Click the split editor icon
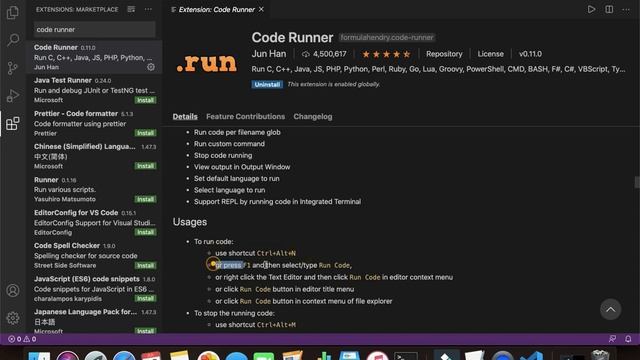 [x=609, y=9]
